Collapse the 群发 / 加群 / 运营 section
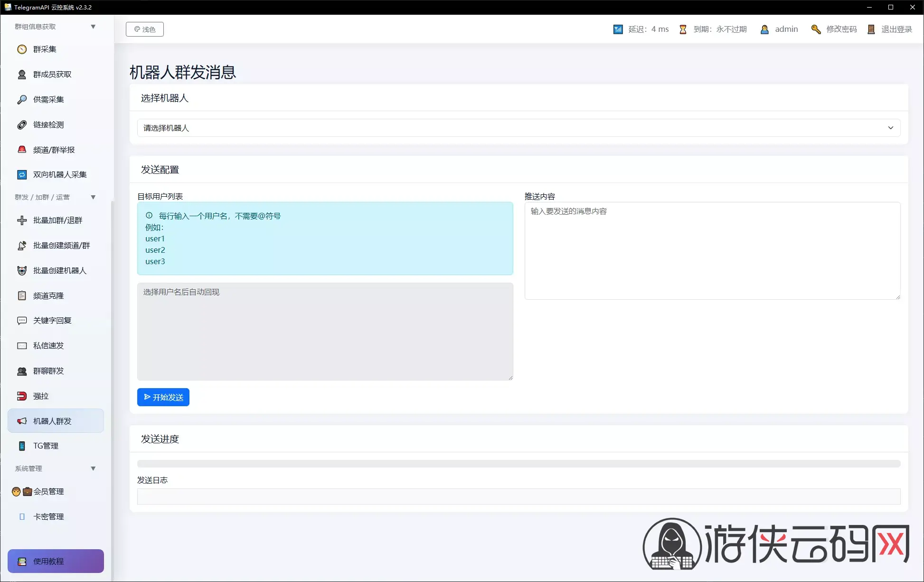924x582 pixels. click(x=93, y=197)
